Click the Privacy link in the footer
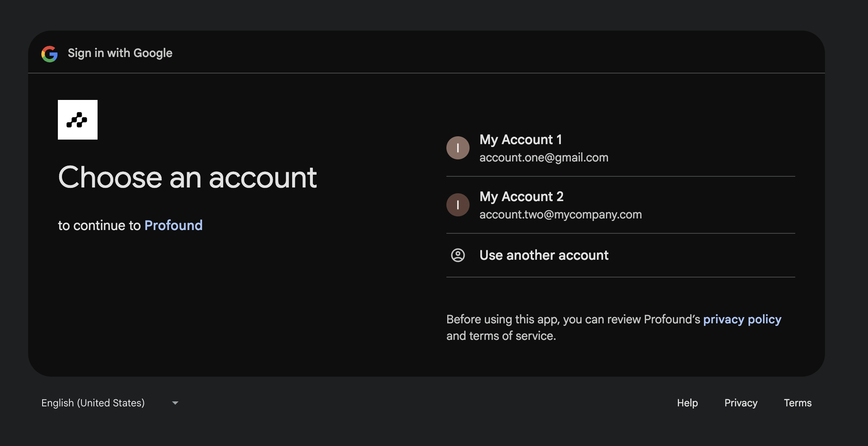The image size is (868, 446). (x=741, y=403)
